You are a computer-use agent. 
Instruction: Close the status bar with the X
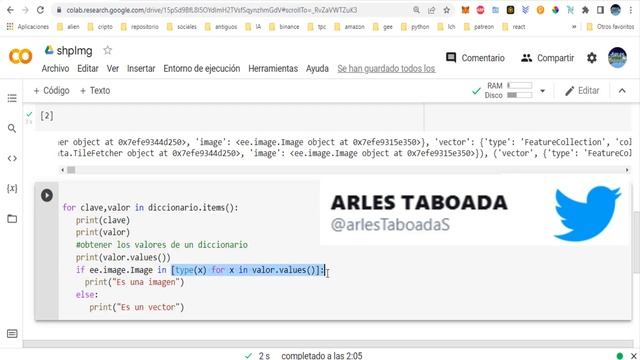(x=633, y=356)
